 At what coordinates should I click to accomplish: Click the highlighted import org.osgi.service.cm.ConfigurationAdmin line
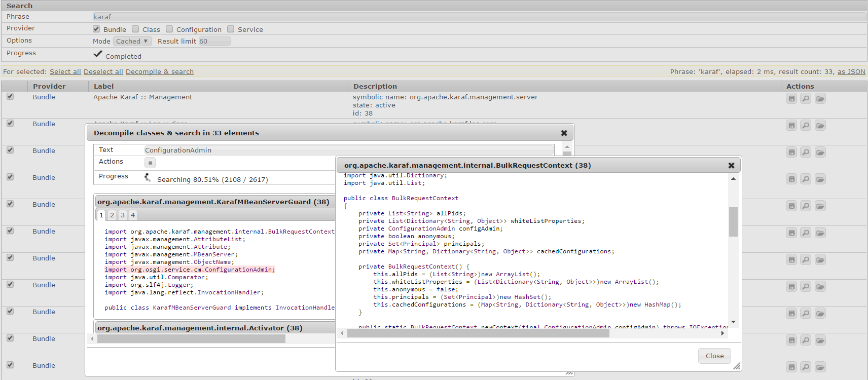pos(190,270)
